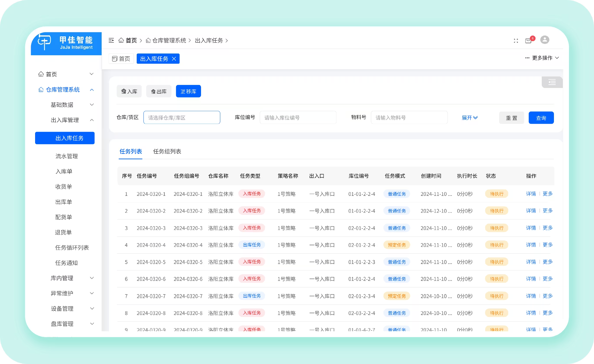Click the gray panel collapse icon at right

552,82
